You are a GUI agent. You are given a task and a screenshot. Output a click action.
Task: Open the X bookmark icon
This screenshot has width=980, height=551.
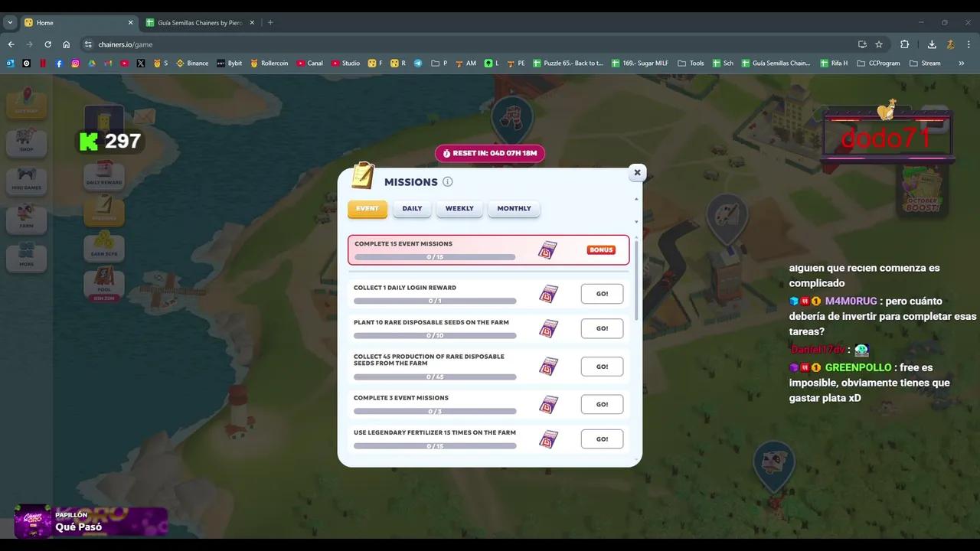[x=141, y=64]
